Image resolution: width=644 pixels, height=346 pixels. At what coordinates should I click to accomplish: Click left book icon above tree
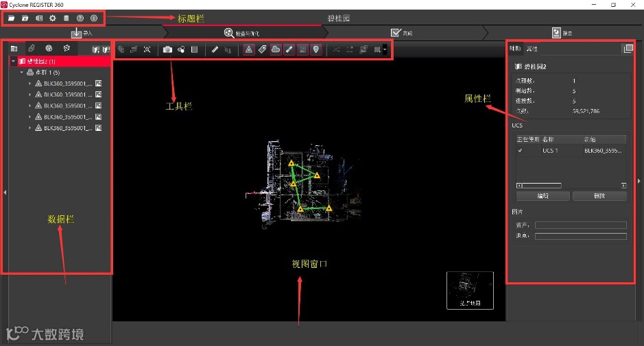tap(96, 49)
